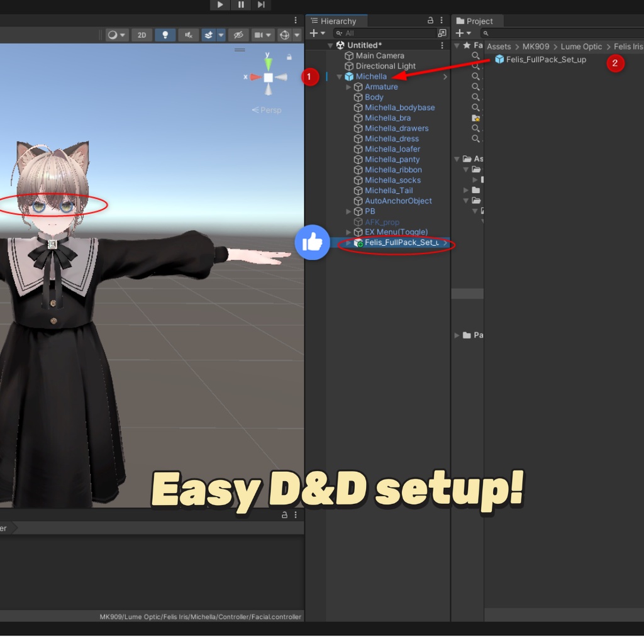
Task: Click the Project search field
Action: click(x=562, y=33)
